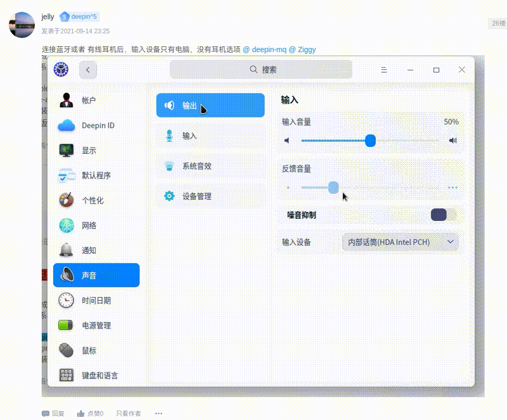This screenshot has height=420, width=507.
Task: Click the 时间日期 clock icon
Action: (66, 301)
